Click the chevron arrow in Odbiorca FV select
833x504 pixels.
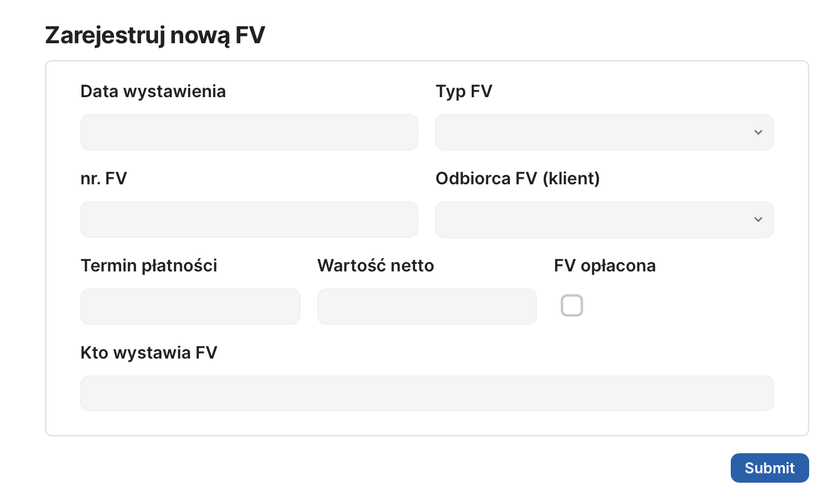(x=758, y=219)
